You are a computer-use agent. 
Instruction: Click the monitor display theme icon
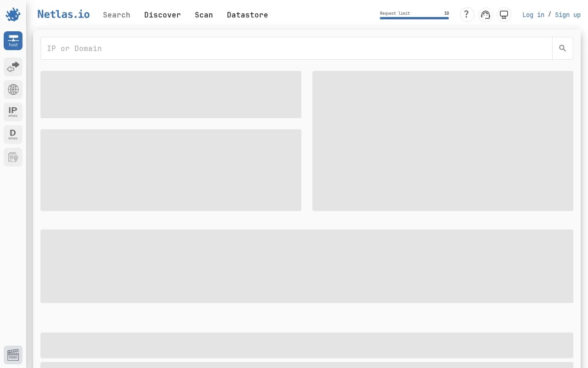click(x=504, y=15)
